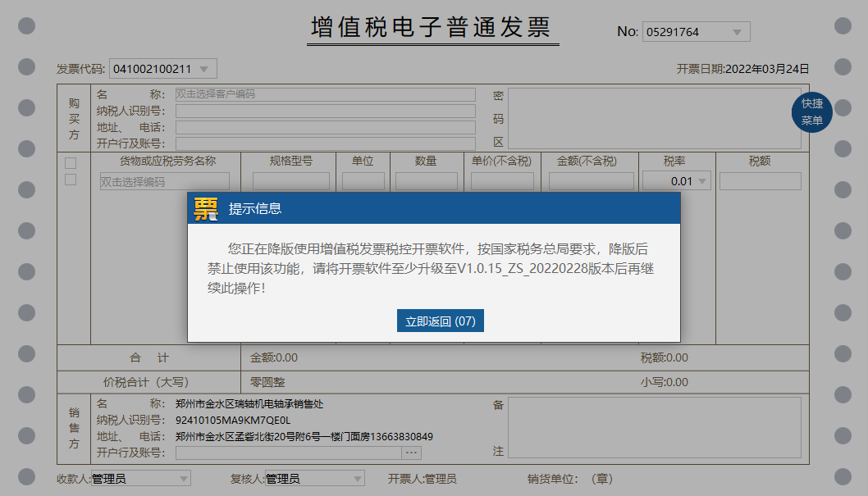The width and height of the screenshot is (868, 496).
Task: Click the buyer 地址、电话 field
Action: pyautogui.click(x=325, y=128)
